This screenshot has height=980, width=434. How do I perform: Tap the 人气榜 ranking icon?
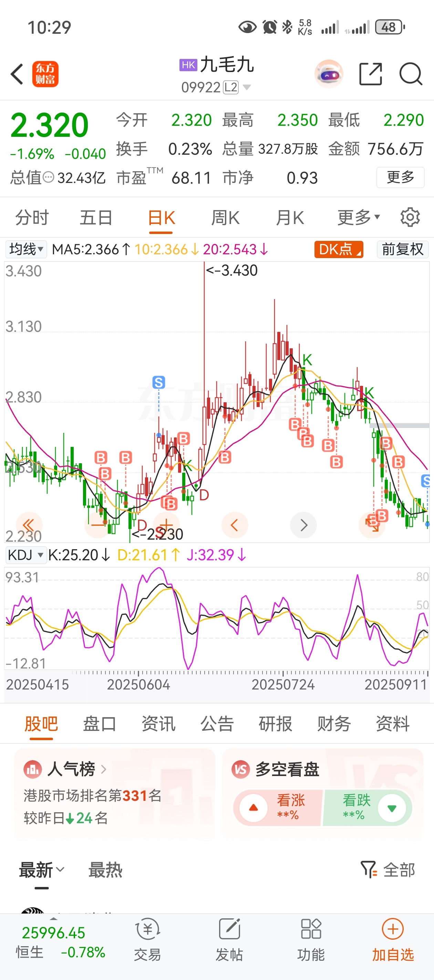pyautogui.click(x=33, y=769)
